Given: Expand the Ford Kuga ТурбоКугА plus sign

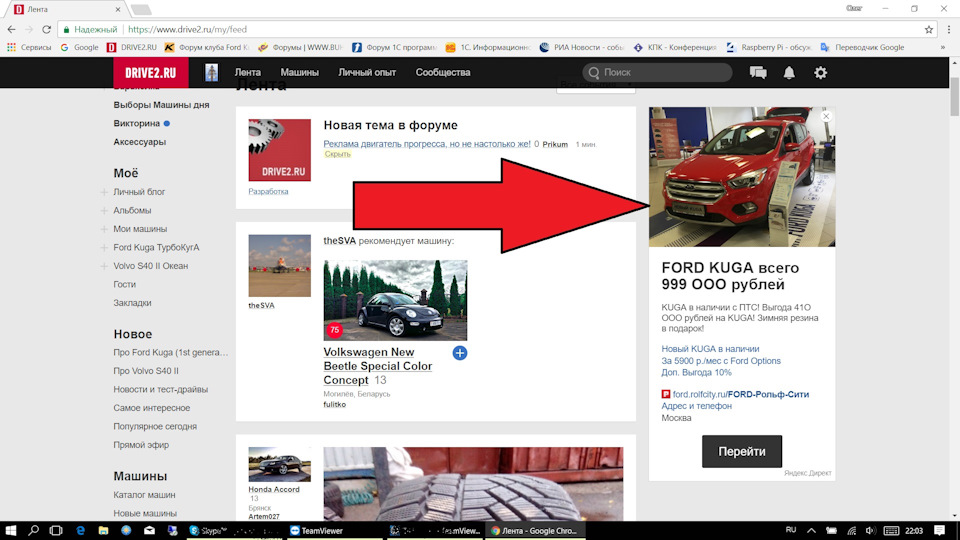Looking at the screenshot, I should [104, 248].
